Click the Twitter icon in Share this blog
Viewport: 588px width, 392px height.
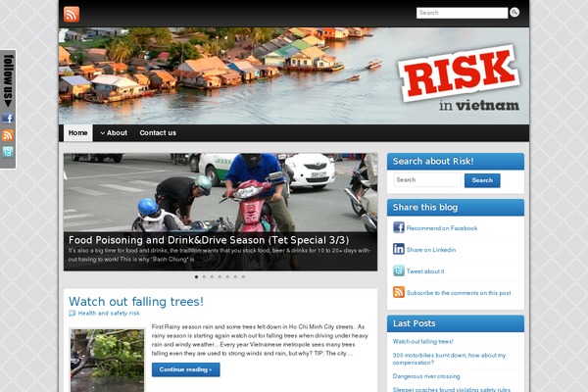399,270
